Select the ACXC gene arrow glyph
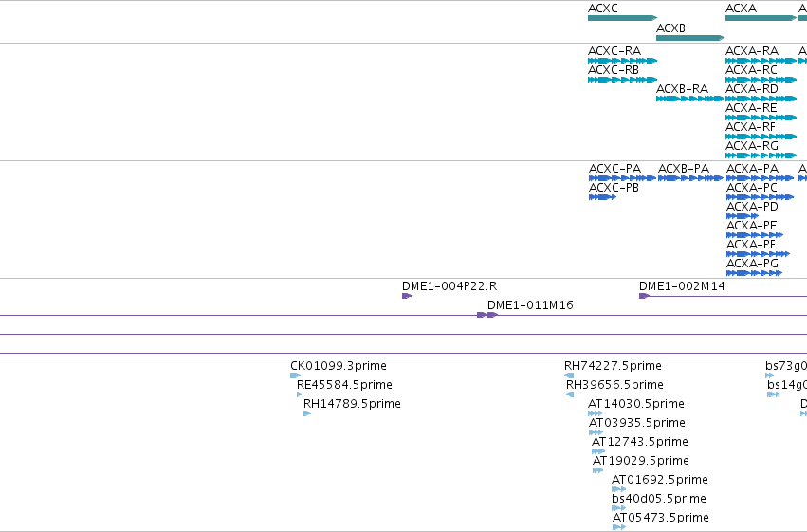807x532 pixels. 622,18
